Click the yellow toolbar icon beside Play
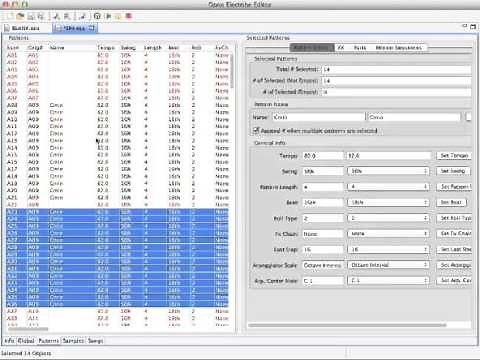The width and height of the screenshot is (480, 360). pos(118,16)
